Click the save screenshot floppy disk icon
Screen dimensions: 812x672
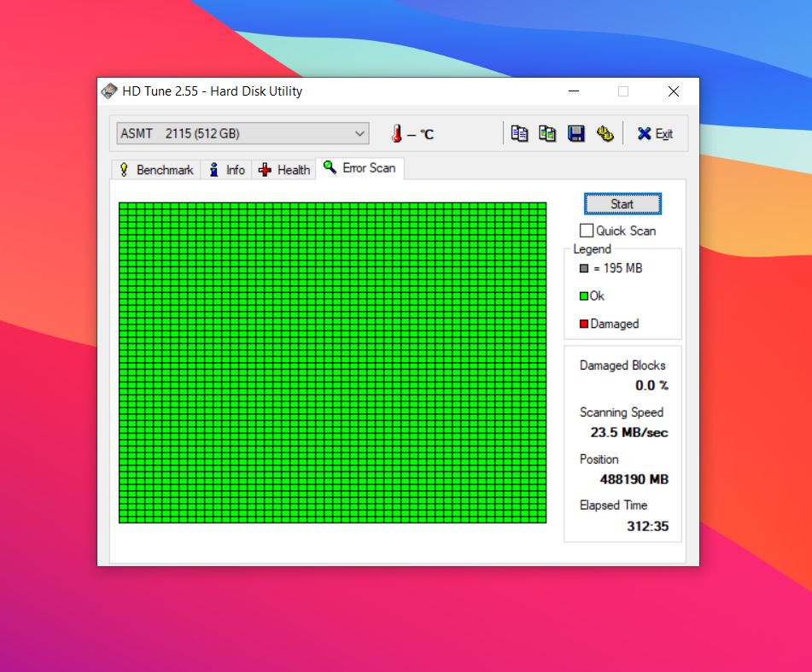coord(575,133)
